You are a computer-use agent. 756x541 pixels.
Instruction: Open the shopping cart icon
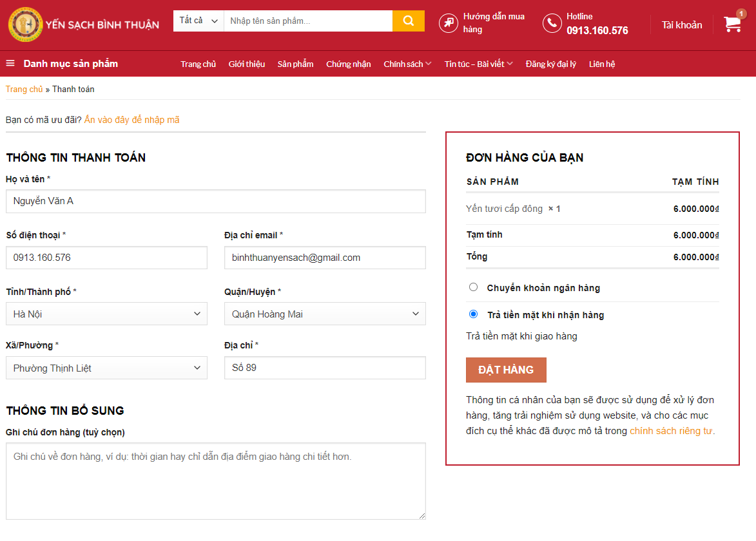click(732, 24)
